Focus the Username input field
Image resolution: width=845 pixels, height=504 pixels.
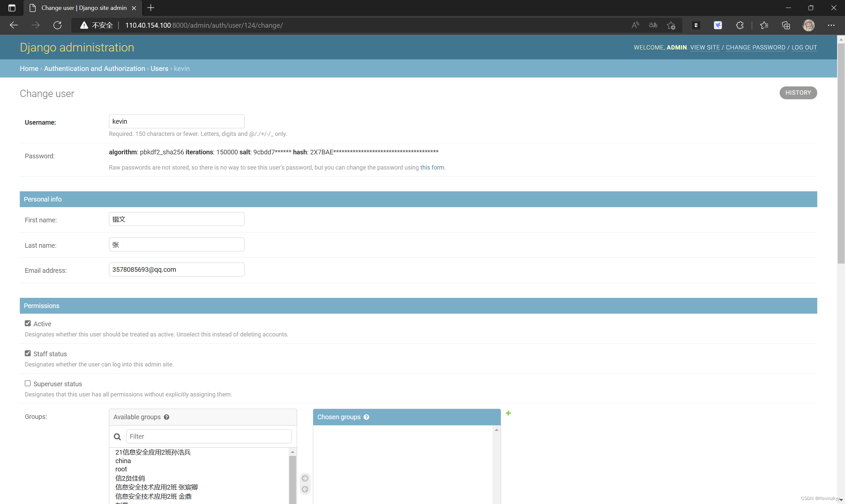coord(176,121)
